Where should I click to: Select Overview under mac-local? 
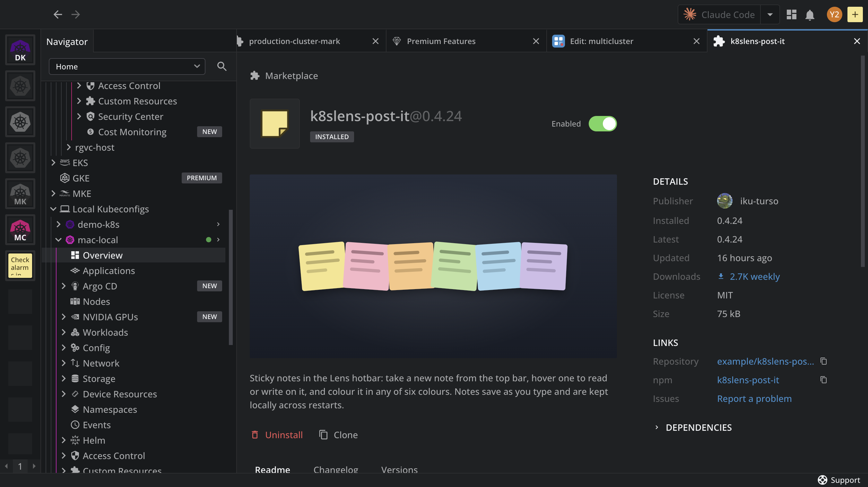134,255
